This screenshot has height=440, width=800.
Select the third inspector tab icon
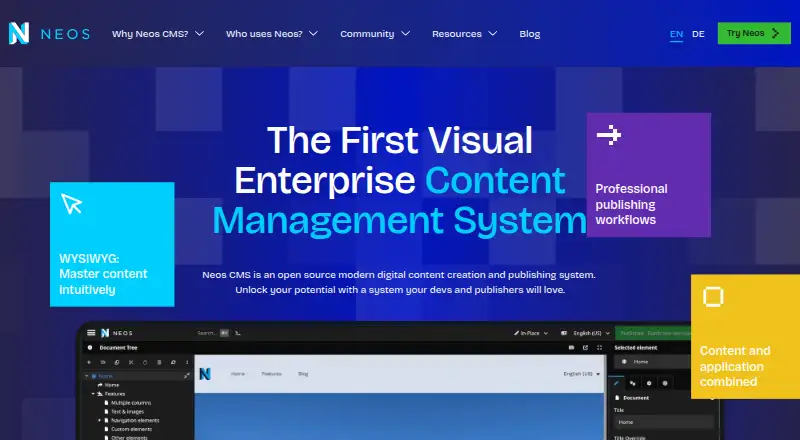pos(649,383)
